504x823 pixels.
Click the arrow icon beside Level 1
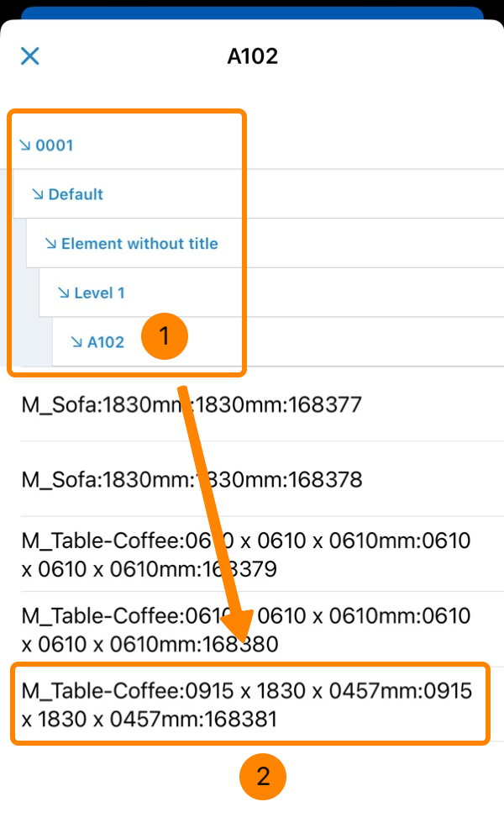pyautogui.click(x=64, y=293)
